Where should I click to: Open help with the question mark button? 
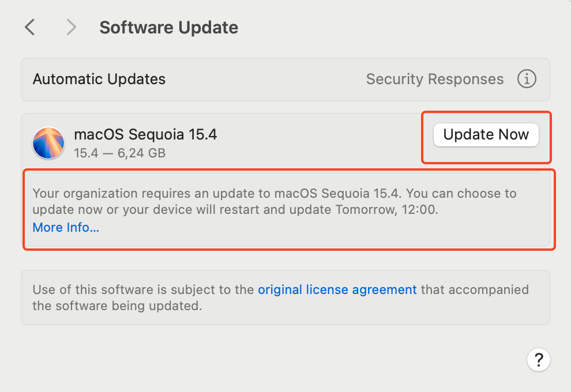[x=538, y=360]
